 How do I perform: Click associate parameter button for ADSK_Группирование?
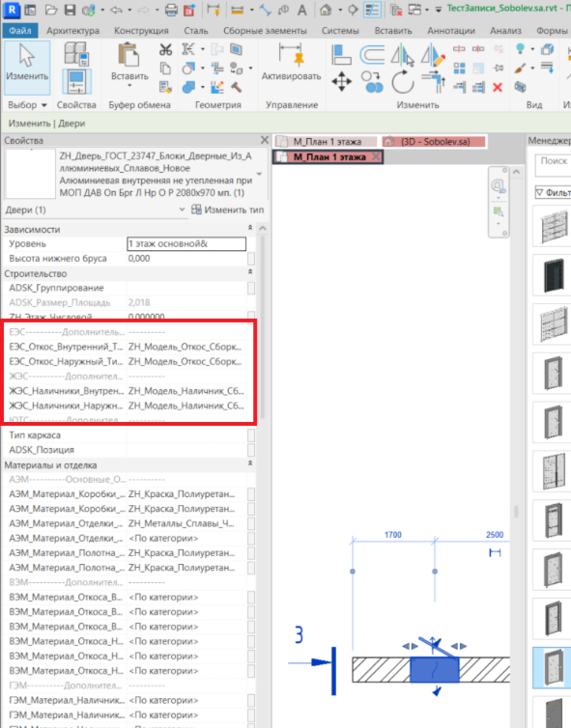(251, 289)
